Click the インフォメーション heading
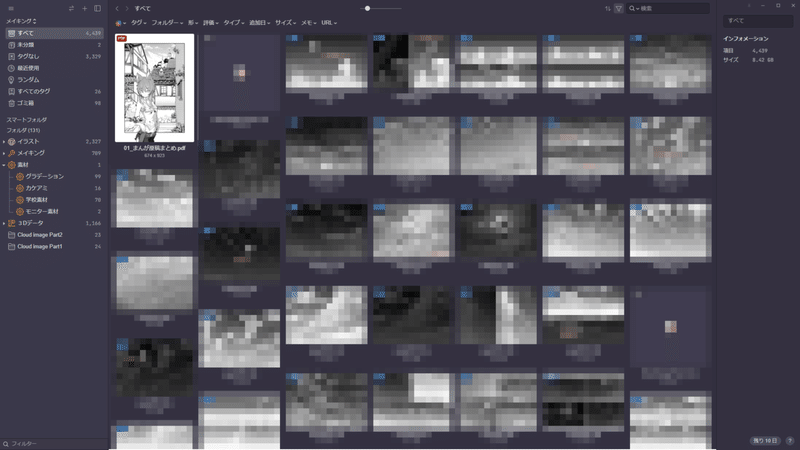This screenshot has width=800, height=450. coord(745,39)
